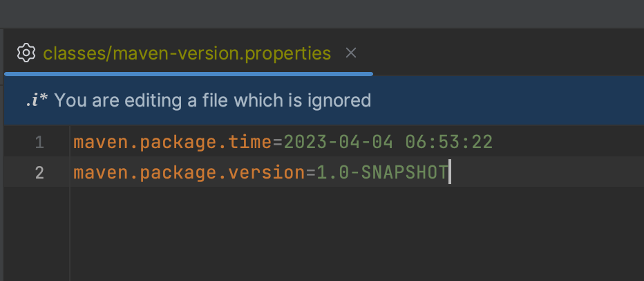Click the equals sign on line 1

(278, 143)
